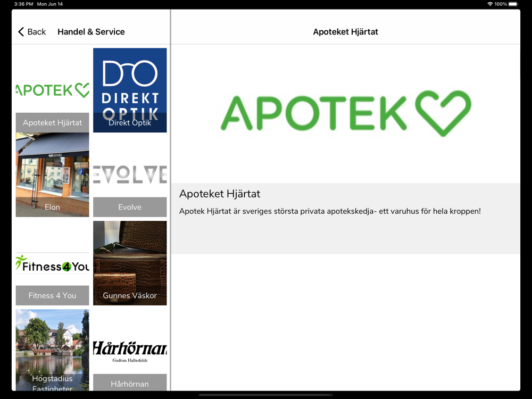Screen dimensions: 532x399
Task: Click the Handel & Service header title
Action: 91,32
